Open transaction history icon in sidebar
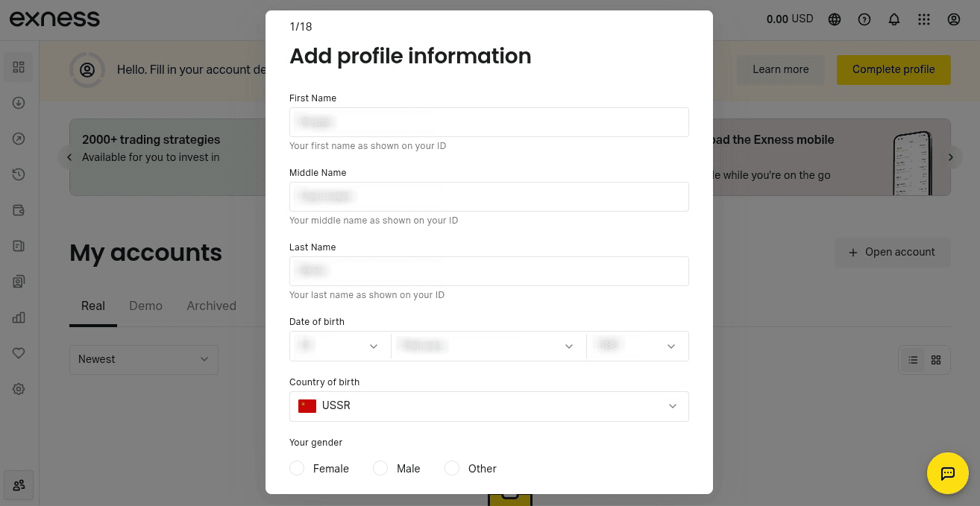 pyautogui.click(x=19, y=174)
